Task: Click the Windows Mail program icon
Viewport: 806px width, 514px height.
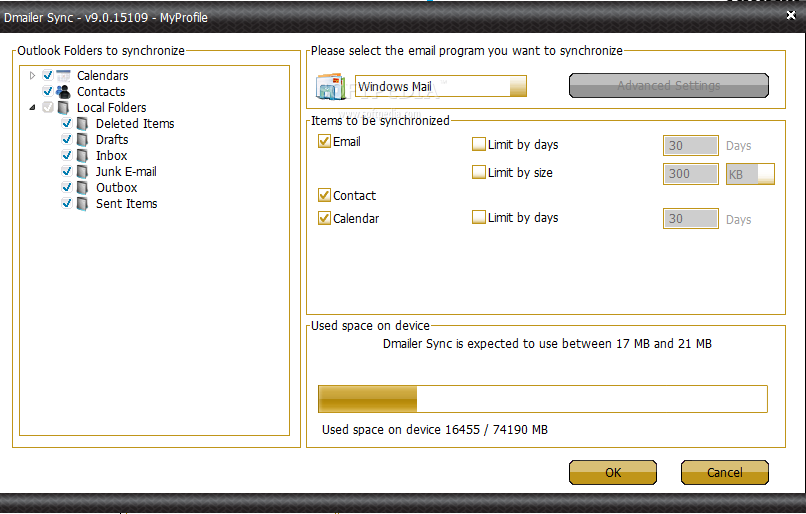Action: [x=331, y=86]
